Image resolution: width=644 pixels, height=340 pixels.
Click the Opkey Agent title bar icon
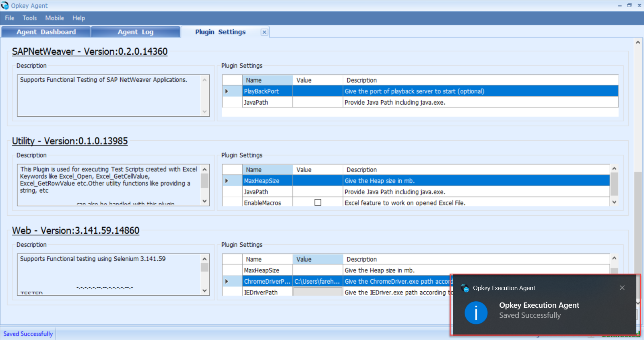pos(5,5)
